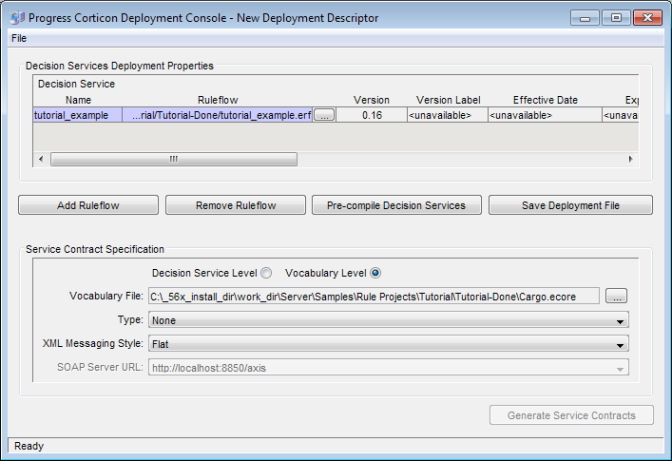
Task: Open the XML Messaging Style dropdown
Action: [388, 344]
